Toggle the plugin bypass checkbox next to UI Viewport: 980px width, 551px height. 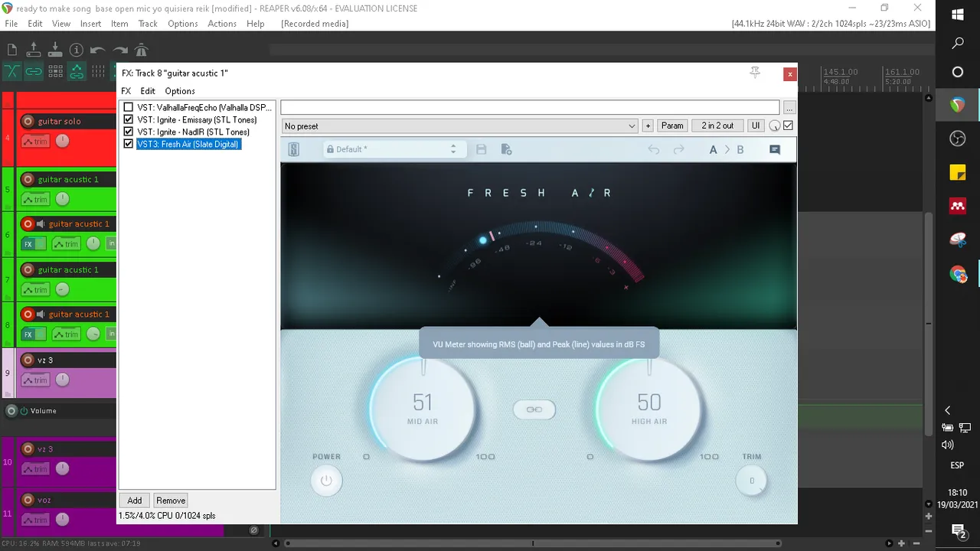click(x=789, y=126)
